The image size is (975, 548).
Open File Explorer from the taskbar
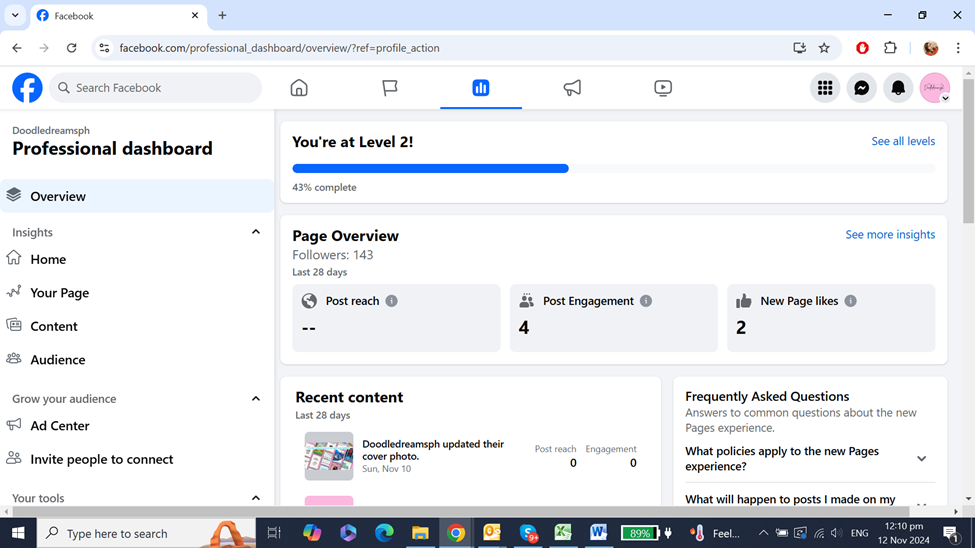420,533
